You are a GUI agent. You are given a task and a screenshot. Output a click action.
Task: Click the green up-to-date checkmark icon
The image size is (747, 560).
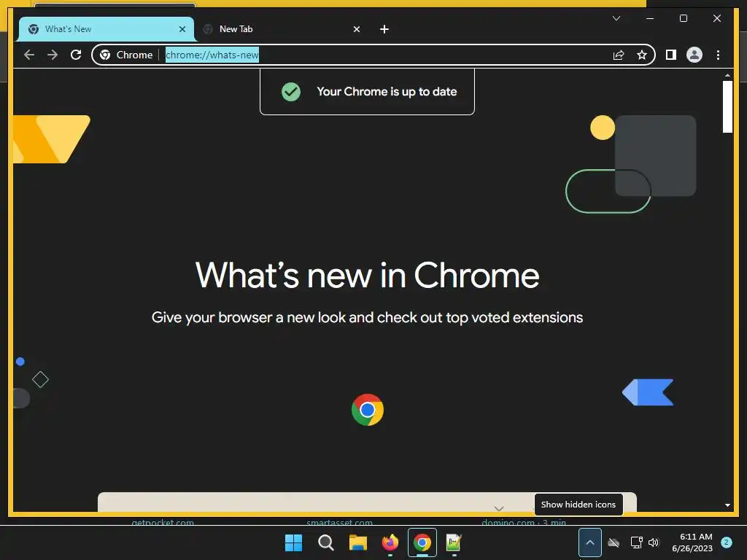click(290, 91)
